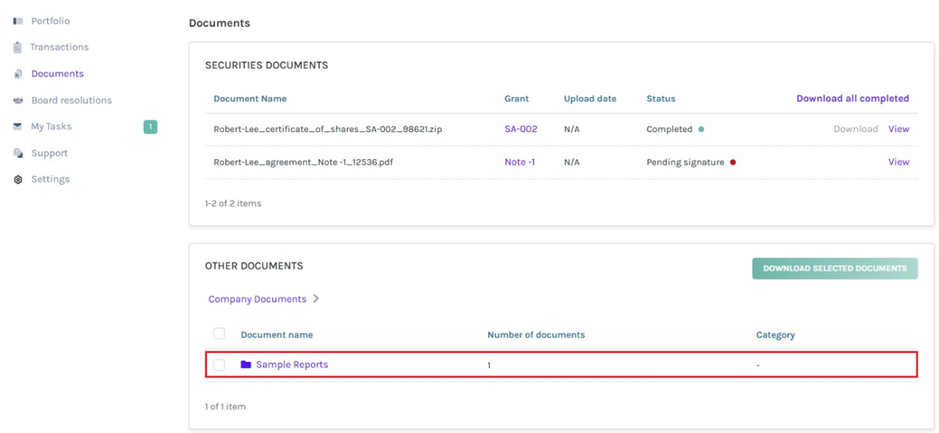
Task: Click the red Pending signature status dot
Action: click(x=733, y=162)
